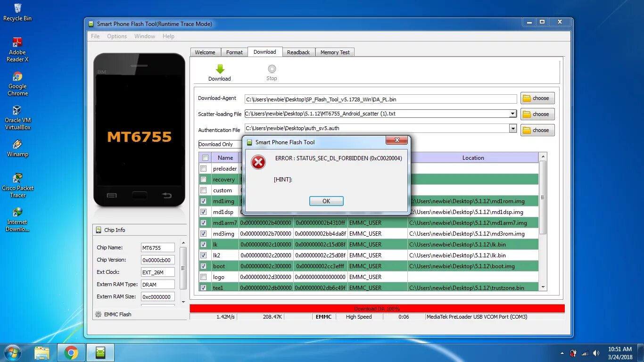Screen dimensions: 644x362
Task: Open the Window menu
Action: pyautogui.click(x=145, y=36)
